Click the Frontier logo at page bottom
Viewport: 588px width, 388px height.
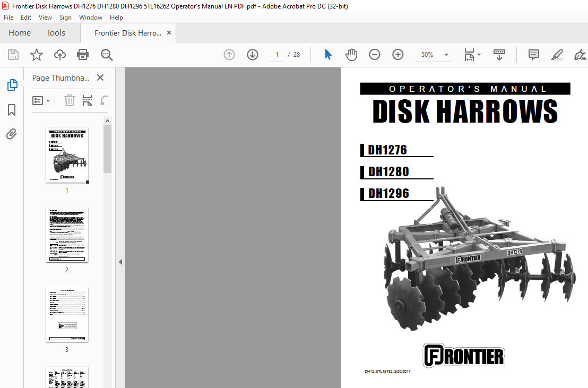click(x=464, y=355)
